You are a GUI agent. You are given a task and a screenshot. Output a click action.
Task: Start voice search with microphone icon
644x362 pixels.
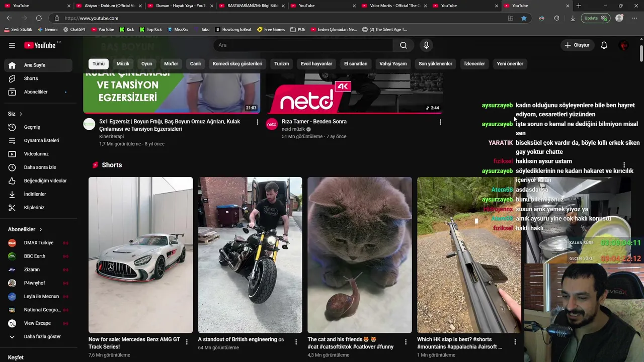coord(426,45)
